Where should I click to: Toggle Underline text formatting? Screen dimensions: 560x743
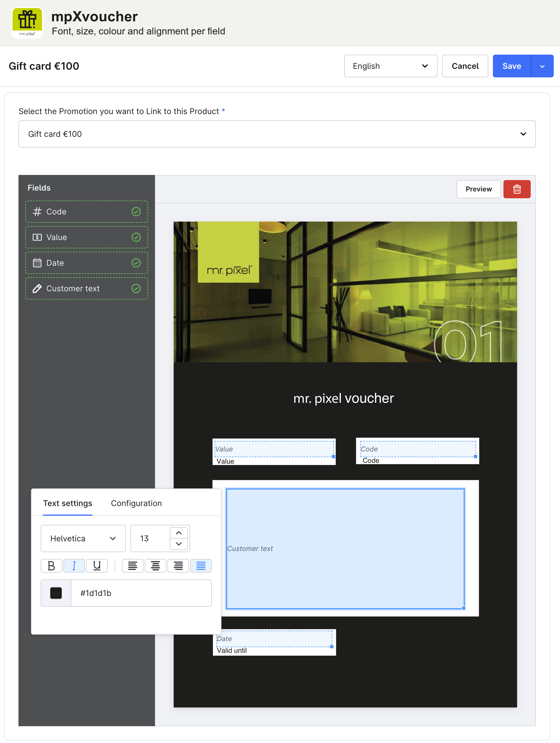[x=97, y=566]
